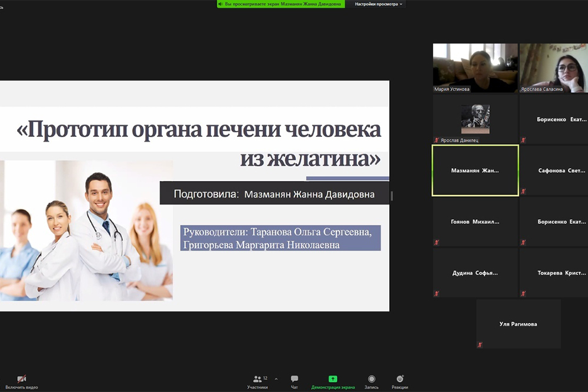The image size is (588, 392).
Task: Select the highlighted Мазманян Жанна participant tile
Action: (x=475, y=170)
